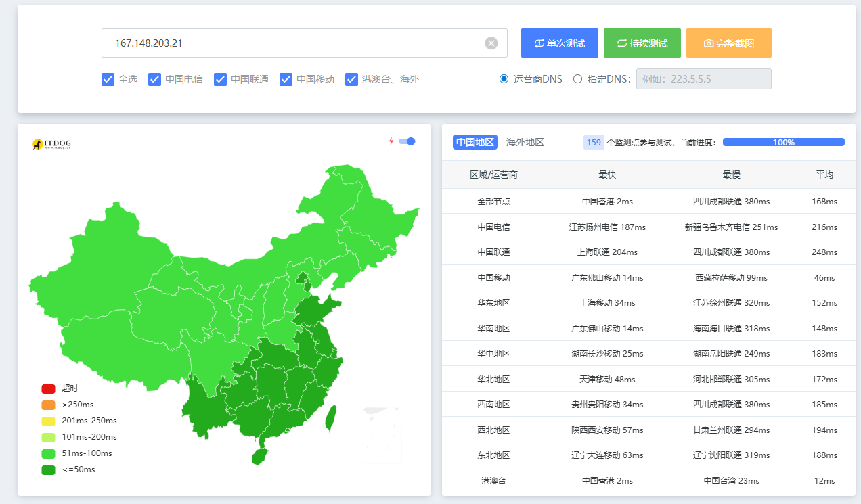Click the IP address input field
The width and height of the screenshot is (861, 504).
click(291, 43)
